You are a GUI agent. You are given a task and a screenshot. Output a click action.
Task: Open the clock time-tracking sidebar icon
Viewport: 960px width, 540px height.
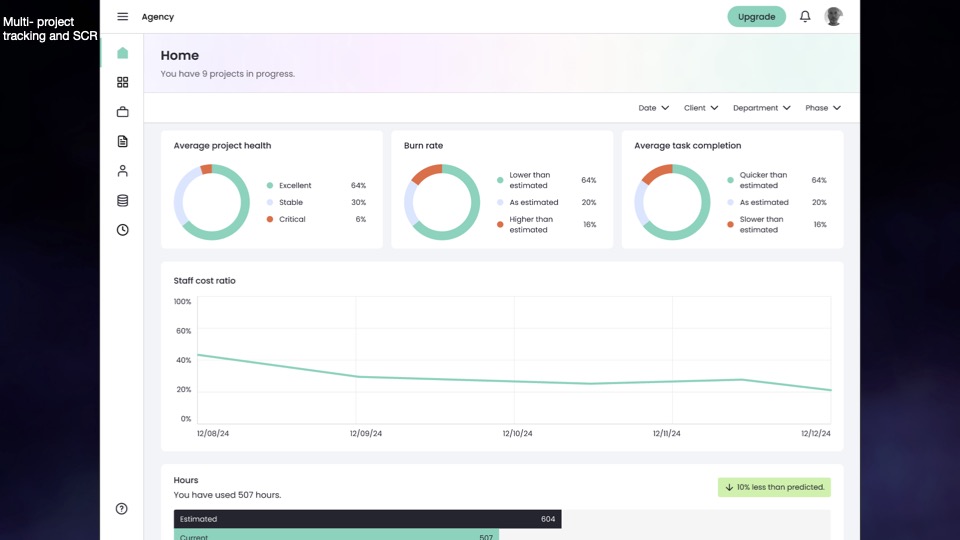point(122,230)
